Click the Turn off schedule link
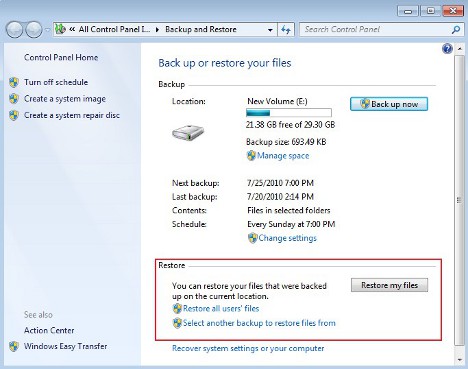This screenshot has height=369, width=468. tap(56, 82)
